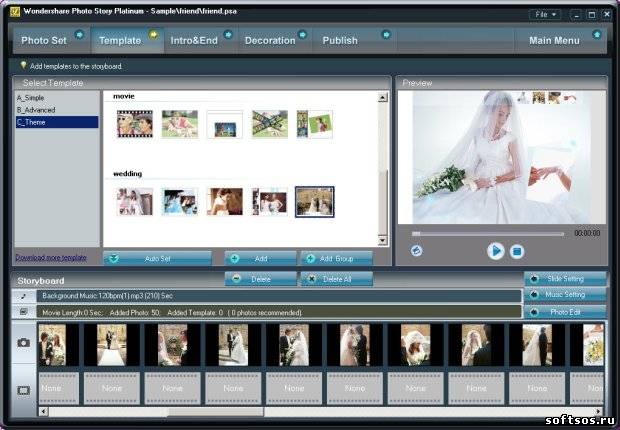The width and height of the screenshot is (620, 430).
Task: Select second storyboard photo
Action: click(x=112, y=345)
